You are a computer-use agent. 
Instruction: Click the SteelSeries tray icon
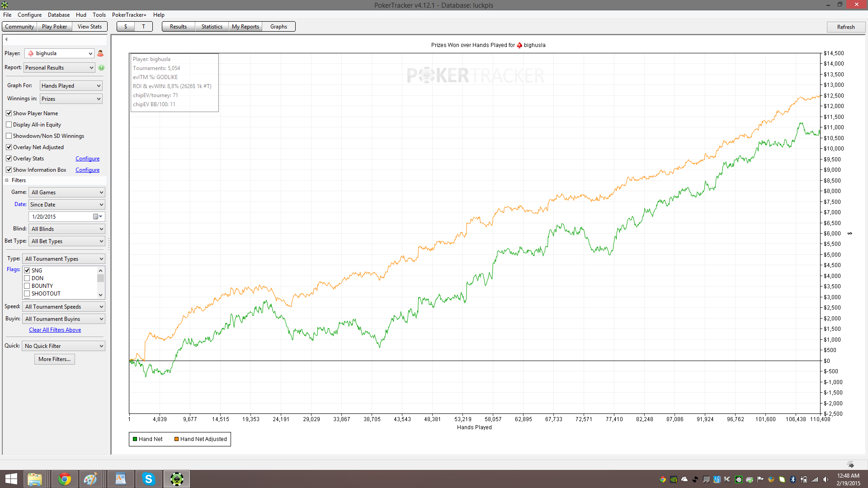739,479
